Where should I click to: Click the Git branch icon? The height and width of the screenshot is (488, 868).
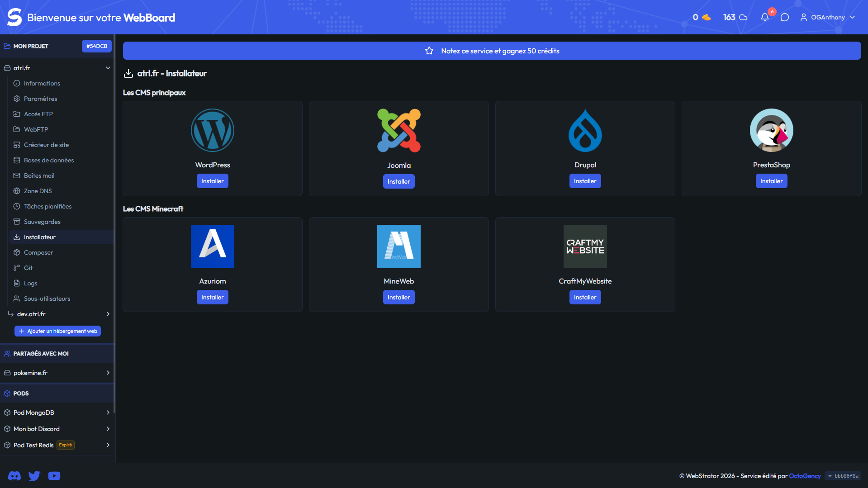tap(17, 268)
